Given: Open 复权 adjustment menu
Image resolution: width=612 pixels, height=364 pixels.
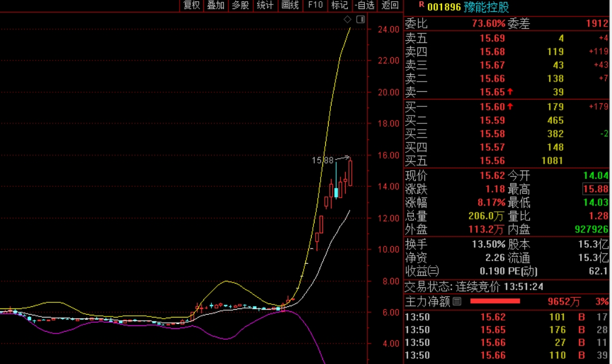Looking at the screenshot, I should (192, 6).
